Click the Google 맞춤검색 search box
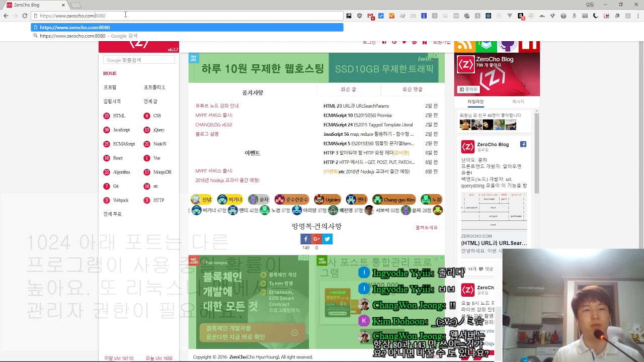Image resolution: width=644 pixels, height=362 pixels. pyautogui.click(x=139, y=60)
